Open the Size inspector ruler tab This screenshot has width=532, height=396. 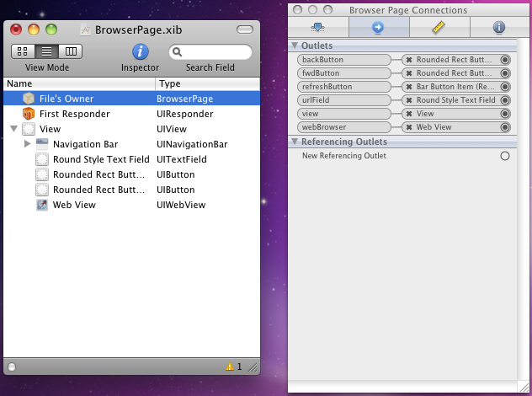[439, 27]
